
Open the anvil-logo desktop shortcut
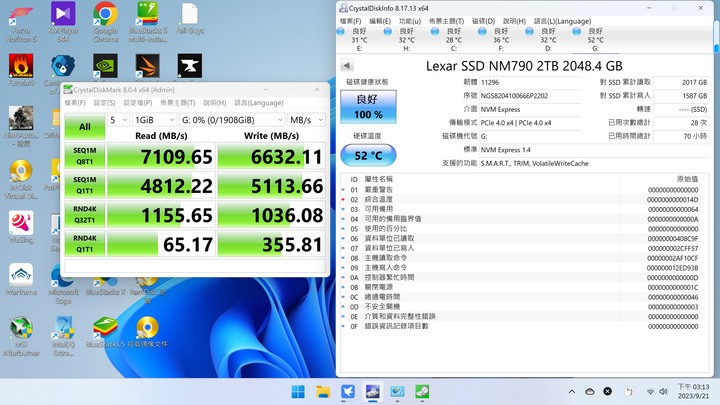coord(190,66)
